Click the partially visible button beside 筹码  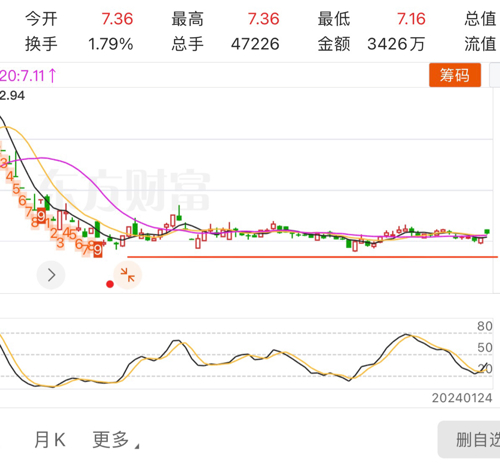[x=495, y=75]
